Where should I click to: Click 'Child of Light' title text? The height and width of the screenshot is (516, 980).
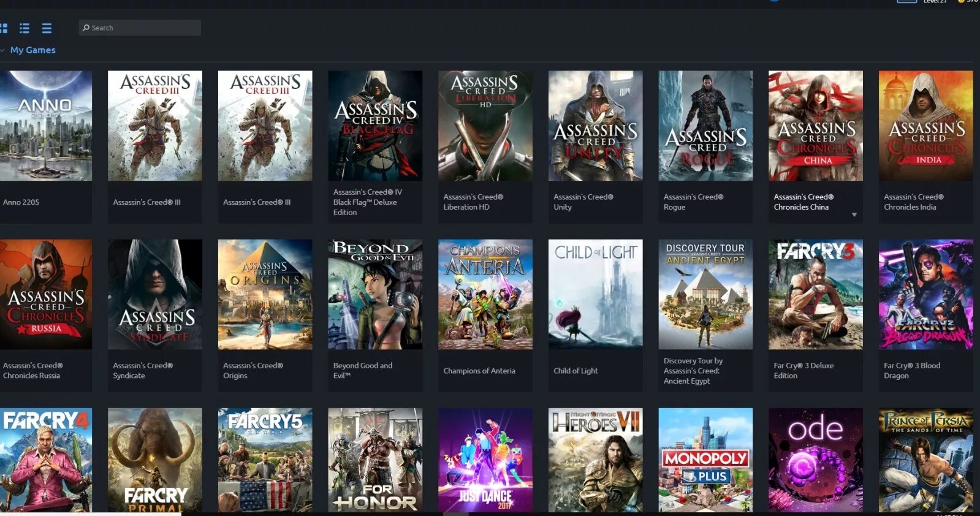point(575,371)
